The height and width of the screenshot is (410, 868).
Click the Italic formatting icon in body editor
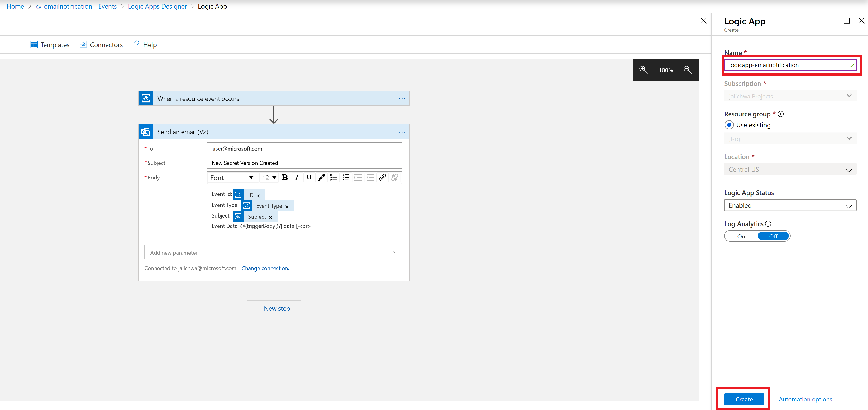click(297, 178)
